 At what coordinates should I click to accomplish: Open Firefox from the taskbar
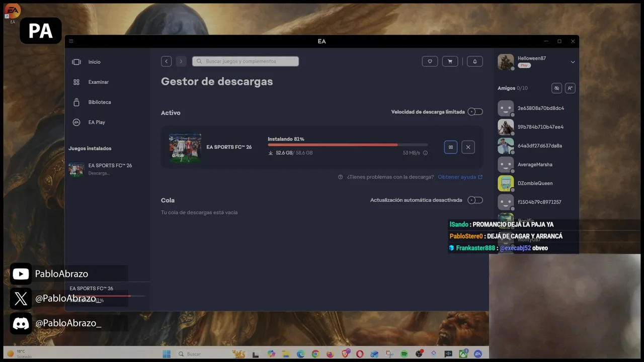[x=330, y=354]
